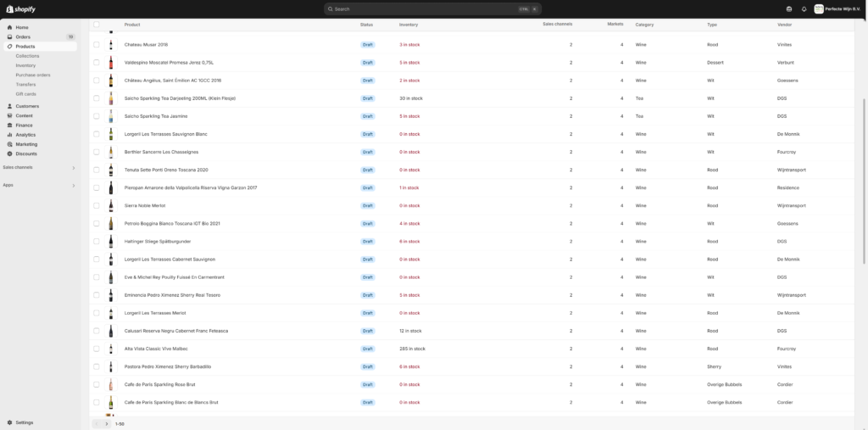
Task: Tick the Sierra Noble Merlot checkbox
Action: point(97,205)
